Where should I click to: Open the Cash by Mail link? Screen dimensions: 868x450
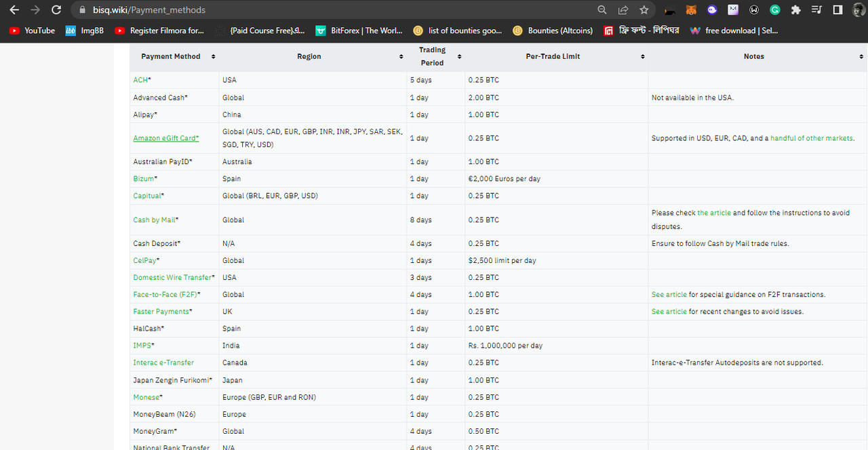tap(154, 220)
